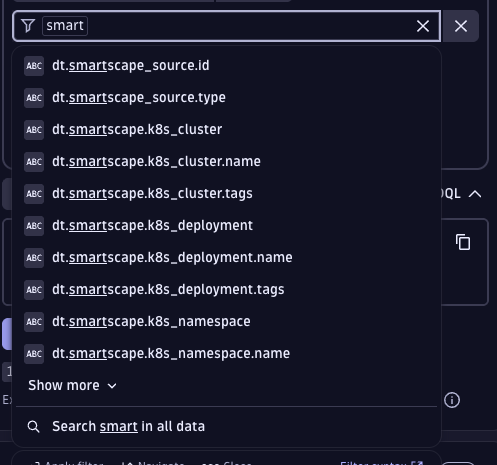The image size is (497, 465).
Task: Click the filter funnel icon
Action: point(28,26)
